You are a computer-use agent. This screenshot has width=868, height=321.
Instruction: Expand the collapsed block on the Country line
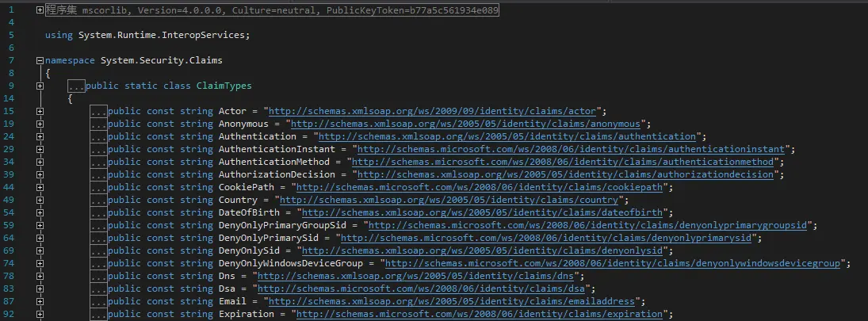click(40, 201)
